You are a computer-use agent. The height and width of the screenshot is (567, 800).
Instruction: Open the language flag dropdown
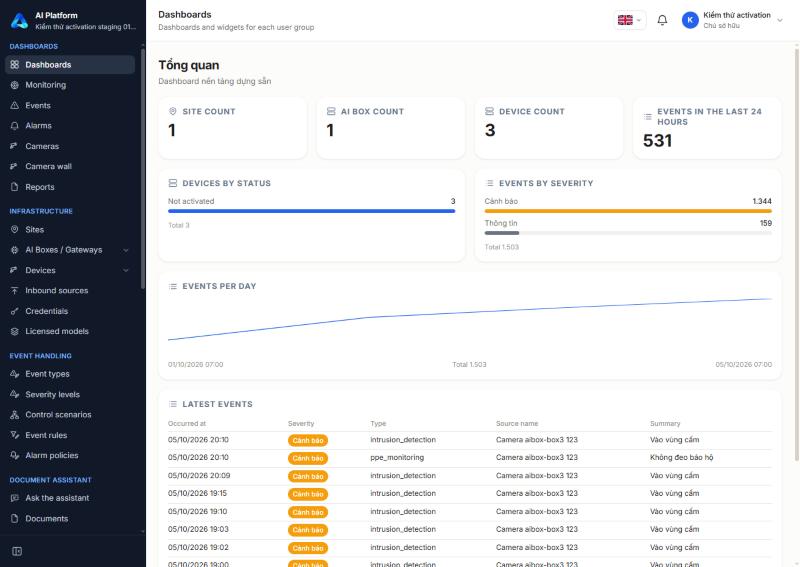click(630, 20)
